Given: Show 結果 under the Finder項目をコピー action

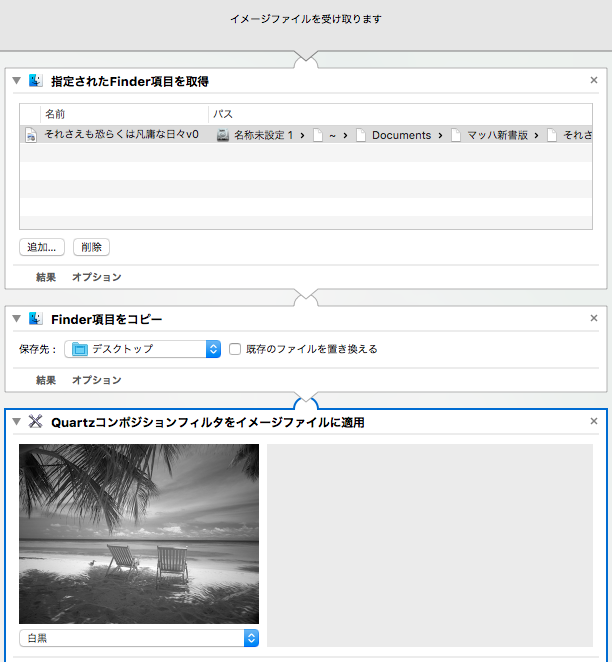Looking at the screenshot, I should point(46,380).
